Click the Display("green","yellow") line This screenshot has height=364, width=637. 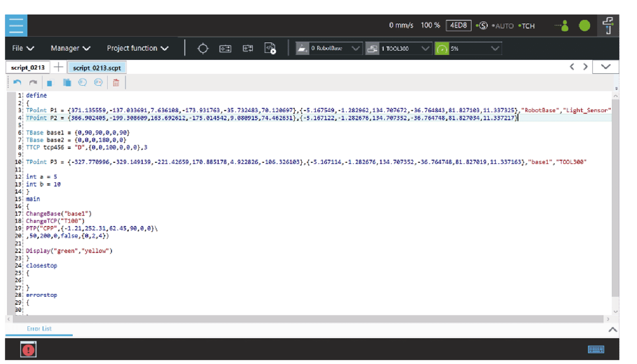[69, 251]
